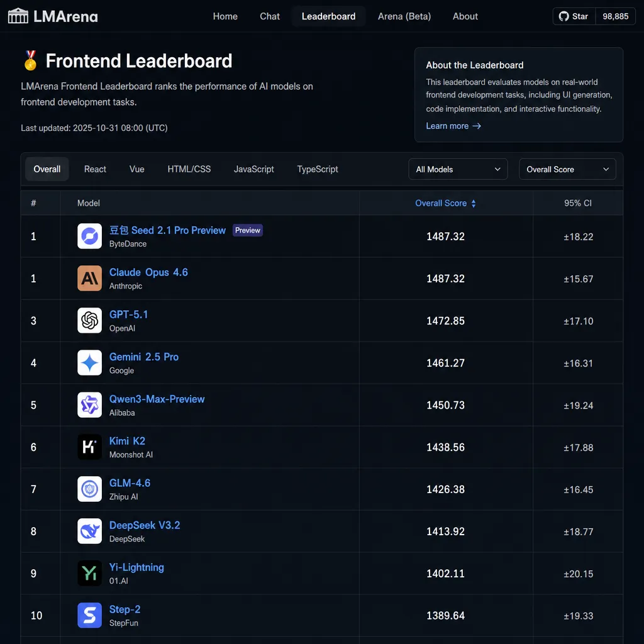The image size is (644, 644).
Task: Click the Anthropic logo icon
Action: click(x=89, y=278)
